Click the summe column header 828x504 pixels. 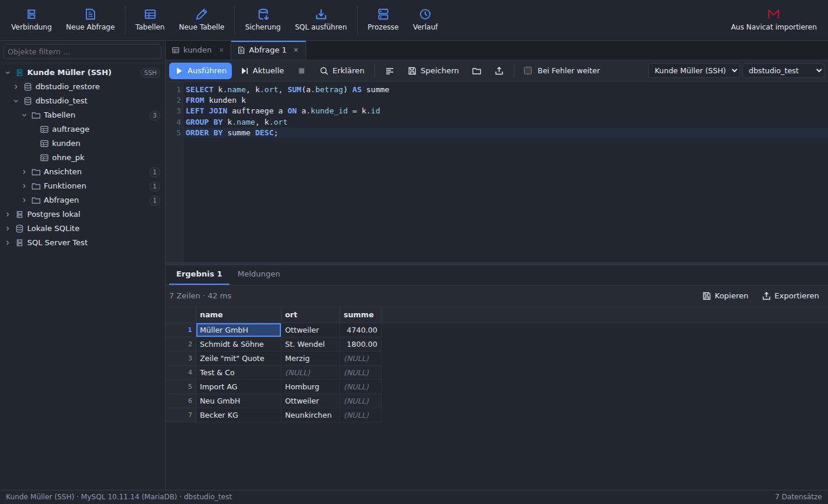(x=360, y=315)
